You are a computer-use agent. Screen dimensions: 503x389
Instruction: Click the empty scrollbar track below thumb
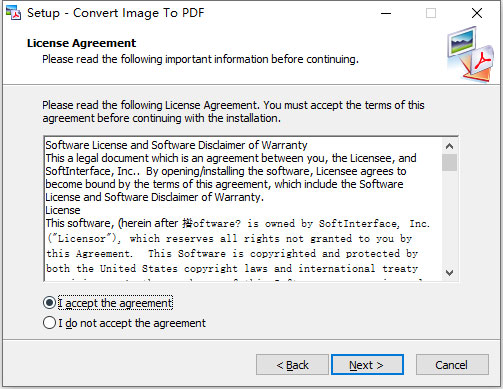pyautogui.click(x=449, y=218)
